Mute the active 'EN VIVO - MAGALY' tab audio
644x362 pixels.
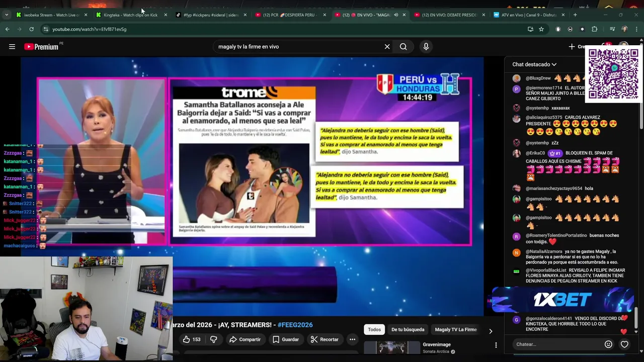point(396,15)
